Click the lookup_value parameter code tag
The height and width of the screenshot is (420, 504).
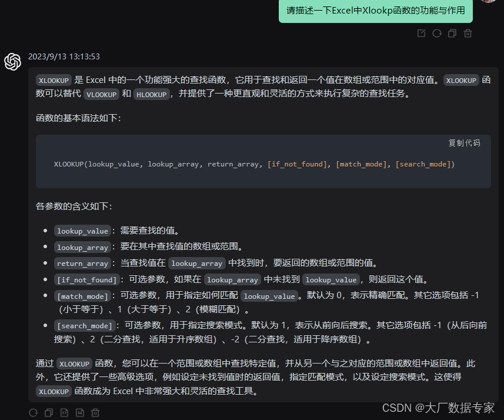(82, 231)
